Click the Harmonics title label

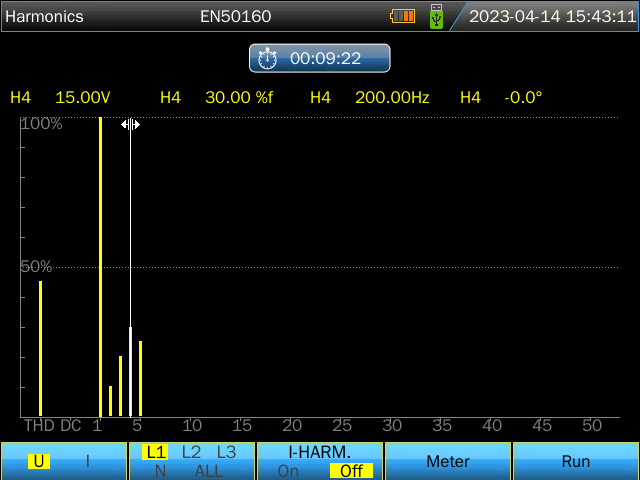click(45, 17)
